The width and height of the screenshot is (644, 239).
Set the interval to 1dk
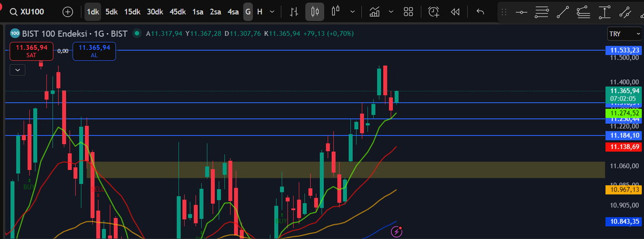pyautogui.click(x=93, y=11)
